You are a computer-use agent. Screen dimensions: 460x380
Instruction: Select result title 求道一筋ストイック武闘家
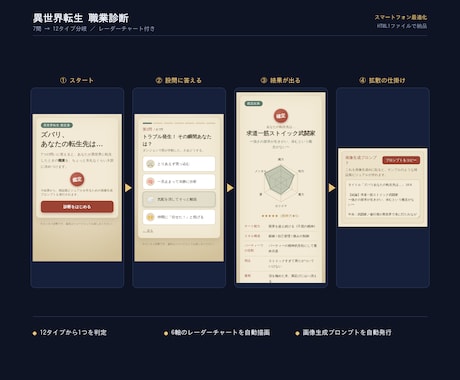tap(281, 133)
